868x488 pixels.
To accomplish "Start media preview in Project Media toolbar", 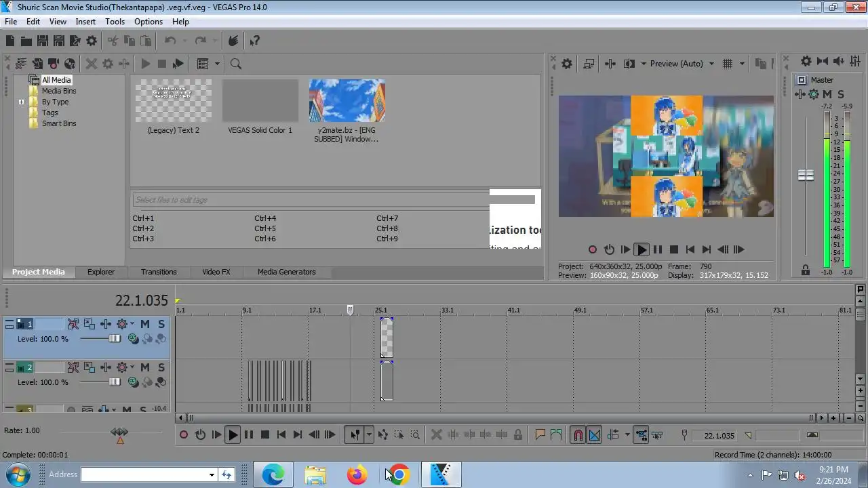I will click(146, 64).
